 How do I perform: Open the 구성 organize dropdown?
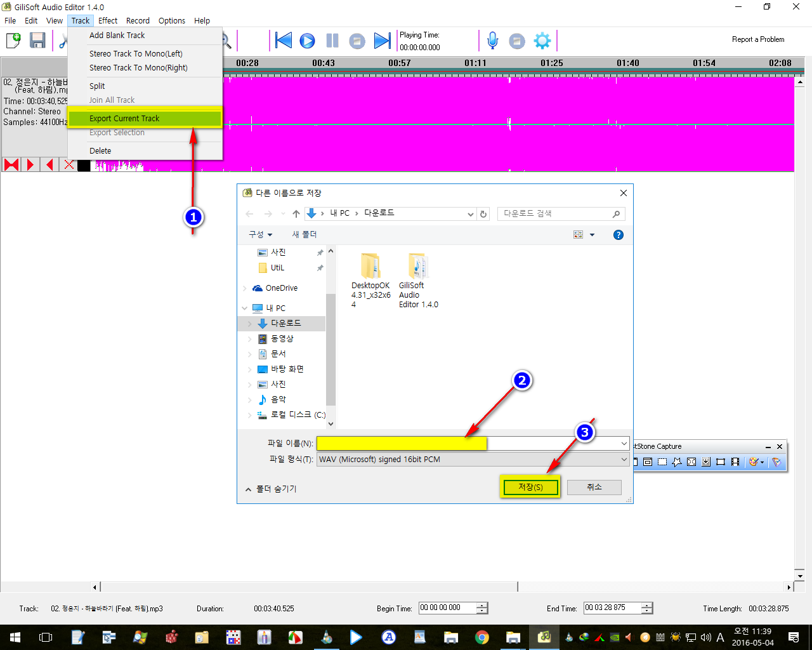(x=260, y=235)
